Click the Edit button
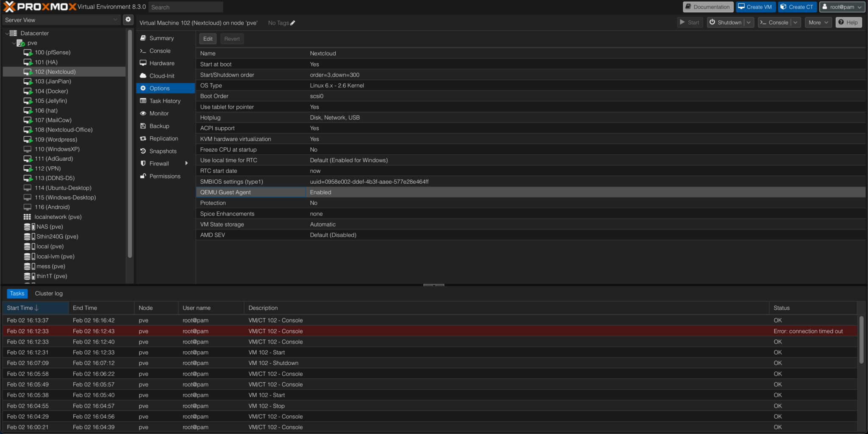The image size is (868, 434). click(x=208, y=39)
